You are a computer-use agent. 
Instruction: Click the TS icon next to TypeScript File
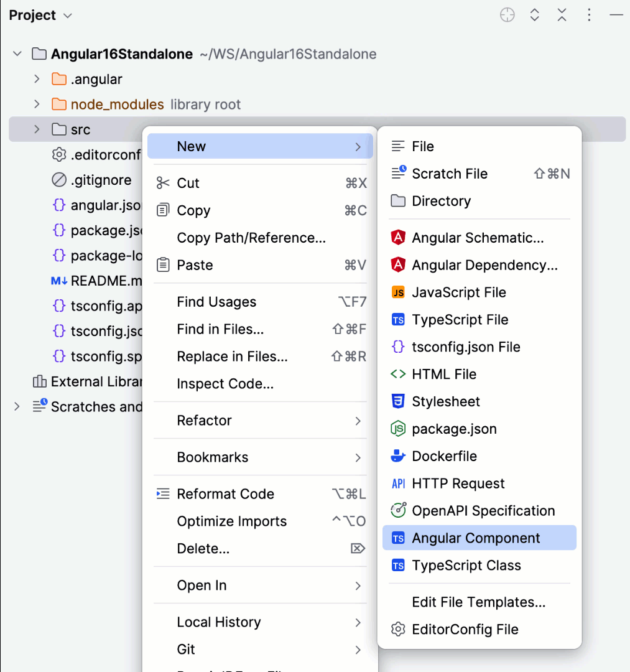point(397,319)
